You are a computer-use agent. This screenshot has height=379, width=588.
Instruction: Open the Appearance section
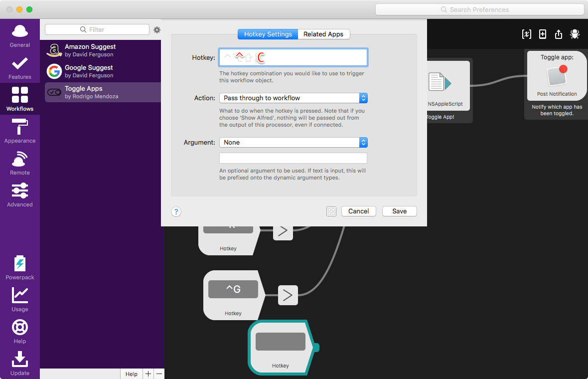click(20, 131)
